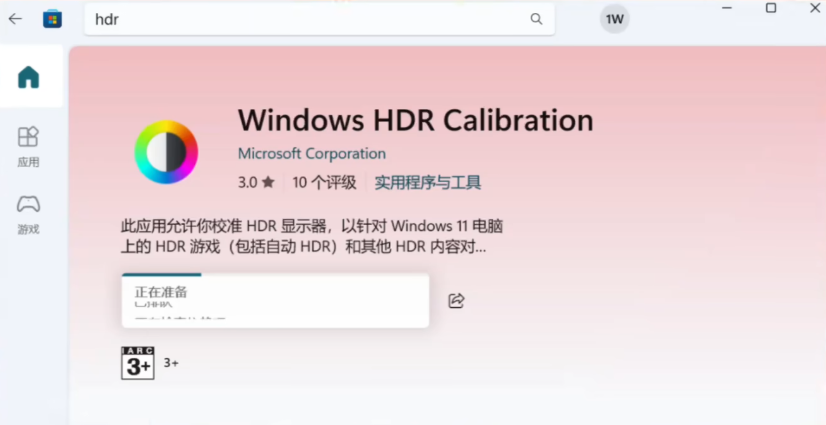Click the Windows HDR Calibration title
This screenshot has height=425, width=826.
415,121
